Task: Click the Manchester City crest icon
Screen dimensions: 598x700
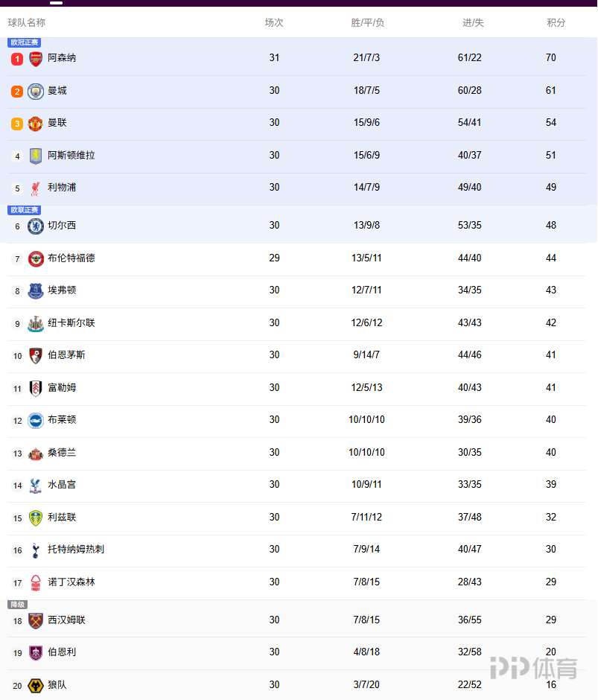Action: pos(36,92)
